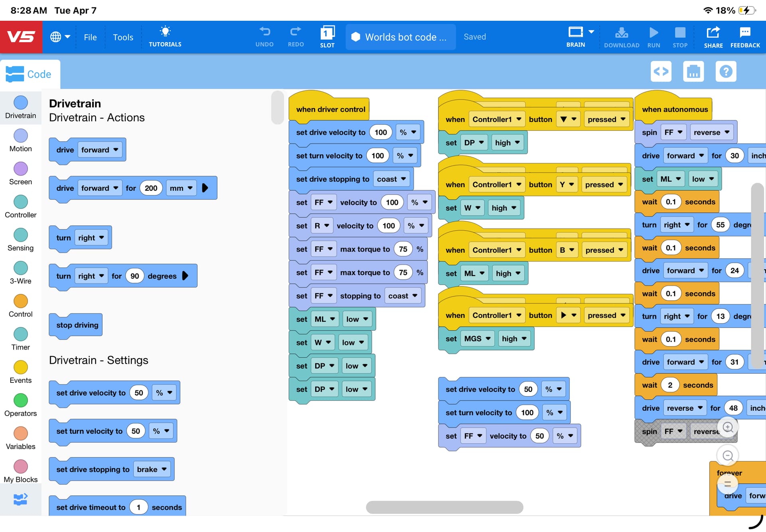The height and width of the screenshot is (532, 766).
Task: Open the language globe menu
Action: point(60,37)
